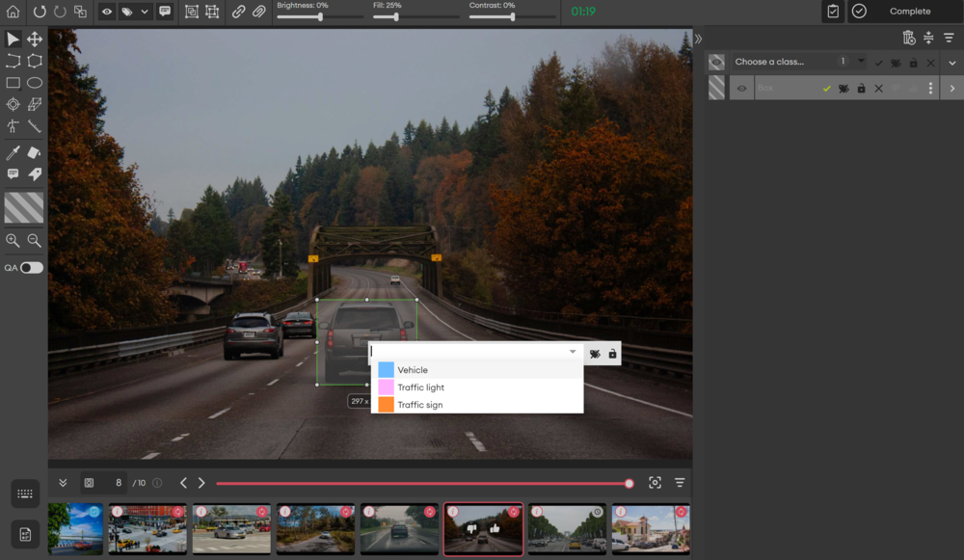Click the green approve checkmark on Box row
Screen dimensions: 964x560
point(827,89)
